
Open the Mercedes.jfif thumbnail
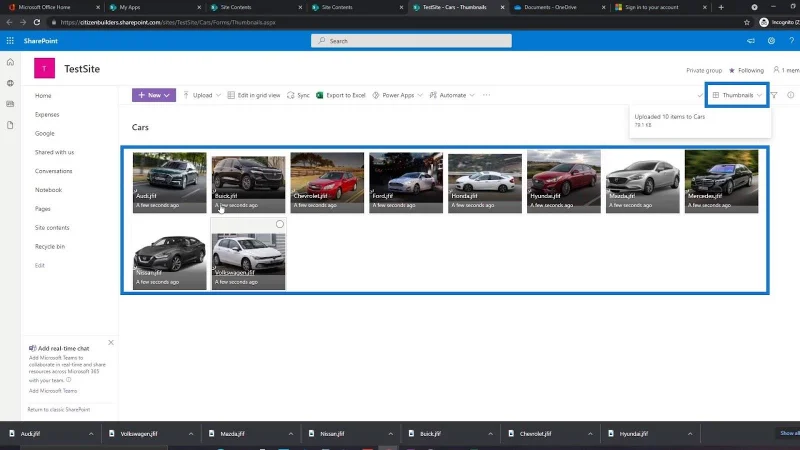[x=721, y=182]
